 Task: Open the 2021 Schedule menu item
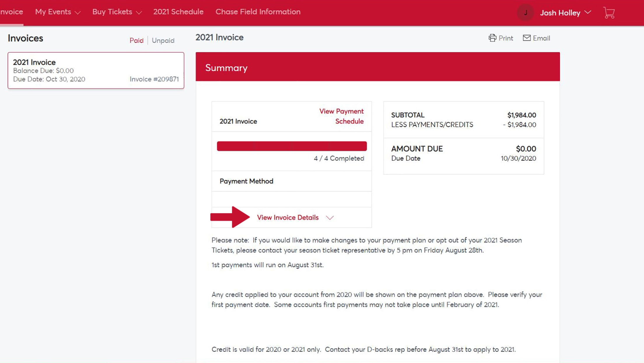coord(178,12)
